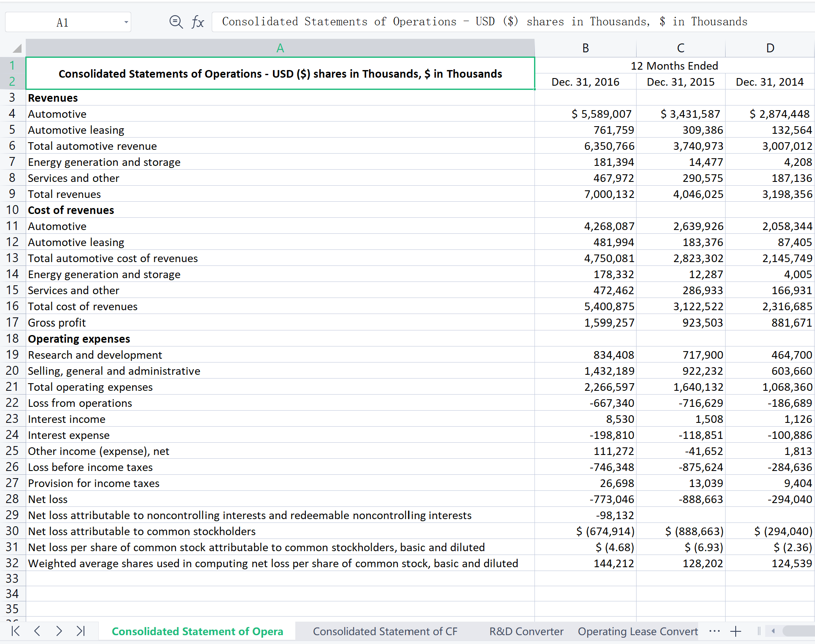Open the R&D Converter sheet tab

526,631
